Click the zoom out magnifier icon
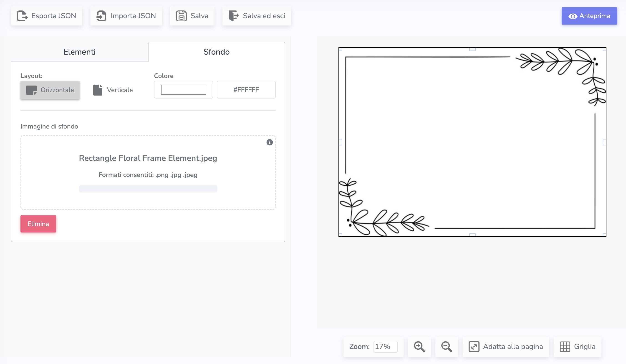 pyautogui.click(x=446, y=346)
